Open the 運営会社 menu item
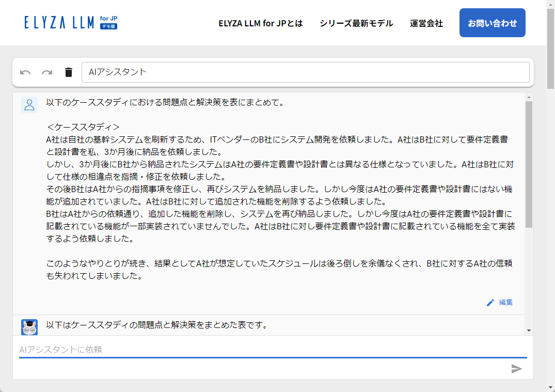 pyautogui.click(x=426, y=23)
